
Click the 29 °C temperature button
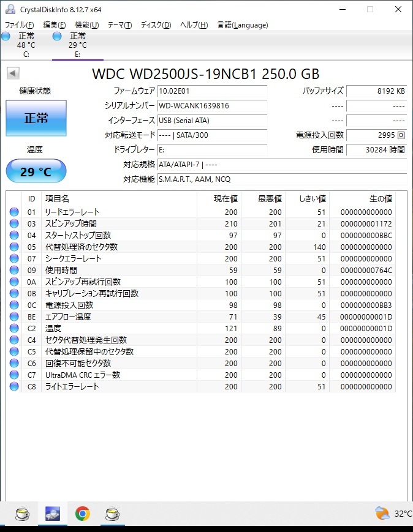click(36, 171)
